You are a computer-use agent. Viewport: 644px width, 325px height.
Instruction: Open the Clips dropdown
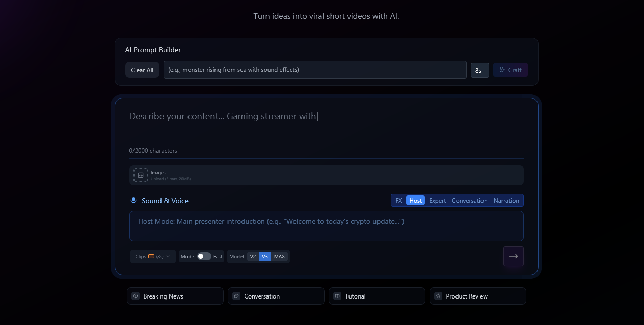[x=153, y=256]
